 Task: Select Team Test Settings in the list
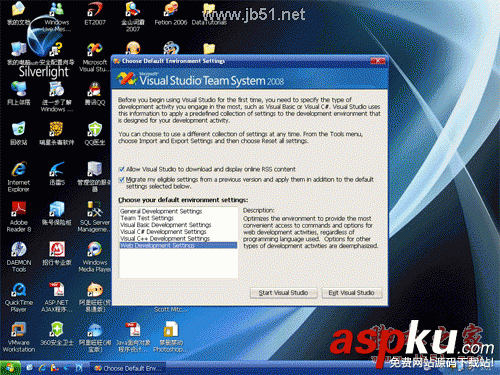pyautogui.click(x=178, y=218)
